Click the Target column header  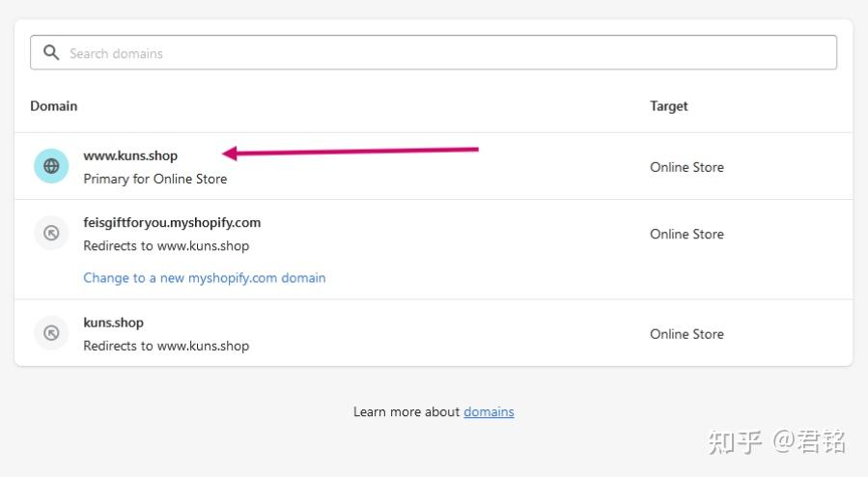[x=669, y=106]
